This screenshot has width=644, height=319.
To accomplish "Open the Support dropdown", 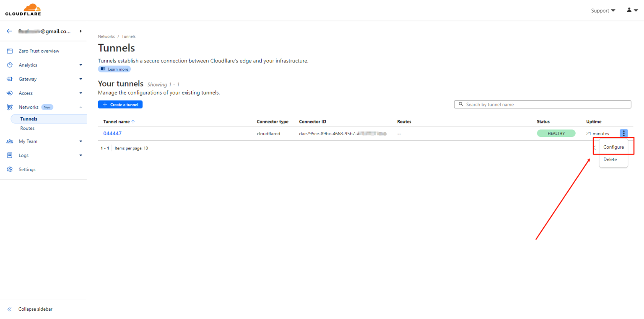I will 603,10.
